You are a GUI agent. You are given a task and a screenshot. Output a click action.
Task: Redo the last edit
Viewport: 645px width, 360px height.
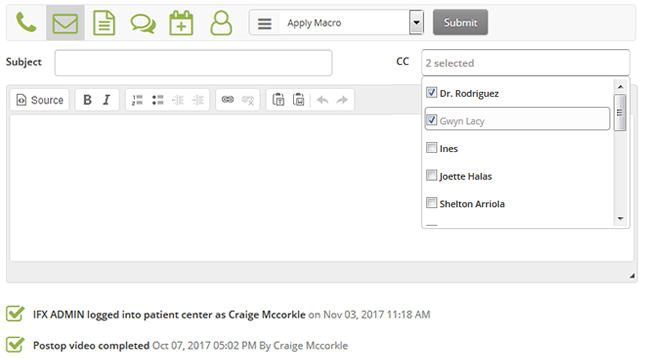point(342,100)
